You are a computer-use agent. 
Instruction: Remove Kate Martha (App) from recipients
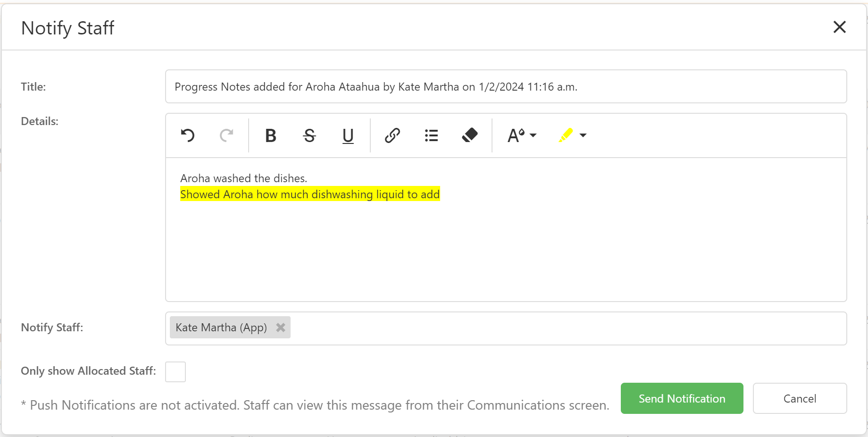click(x=281, y=328)
